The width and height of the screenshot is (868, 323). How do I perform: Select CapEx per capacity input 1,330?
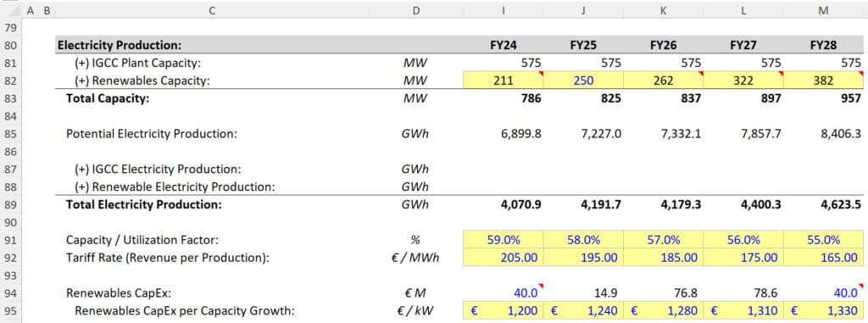tap(823, 311)
